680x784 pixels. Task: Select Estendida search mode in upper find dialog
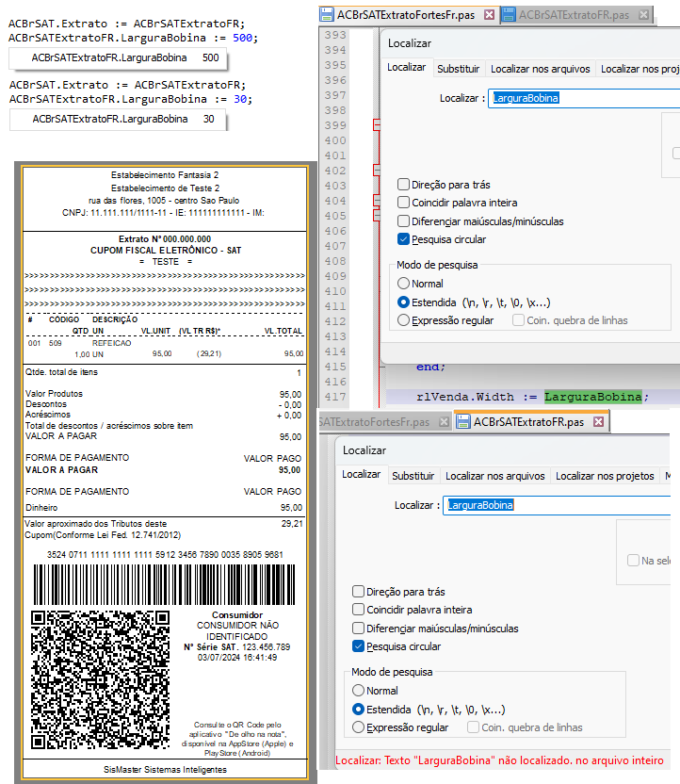(x=404, y=302)
